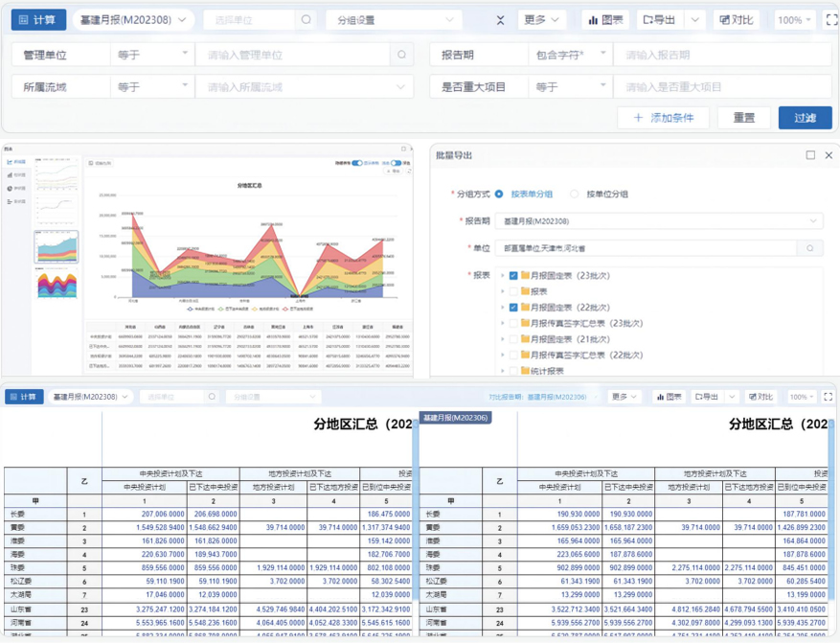Click the 请输入报告期 input field
840x643 pixels.
[x=720, y=56]
